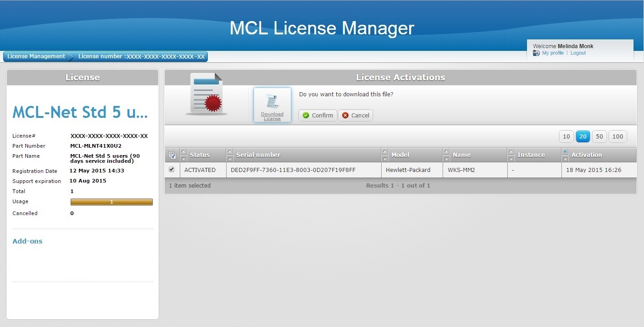Click the Usage progress bar
This screenshot has width=644, height=327.
click(x=111, y=202)
